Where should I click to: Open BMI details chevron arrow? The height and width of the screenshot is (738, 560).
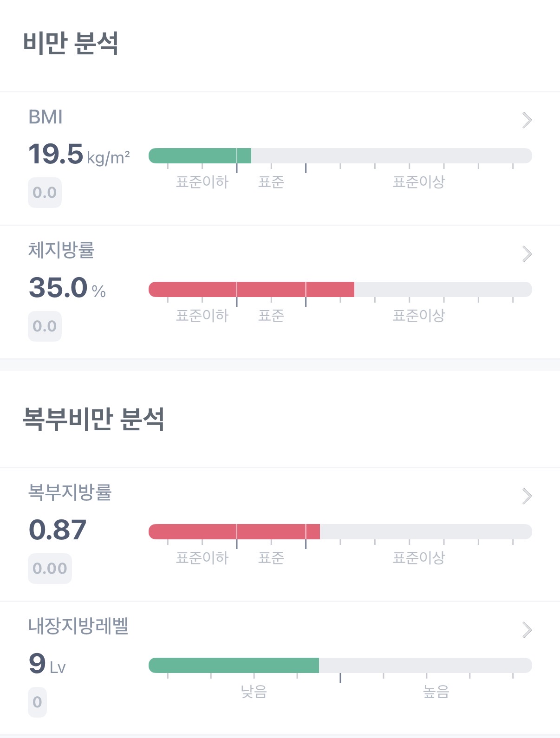click(x=527, y=120)
